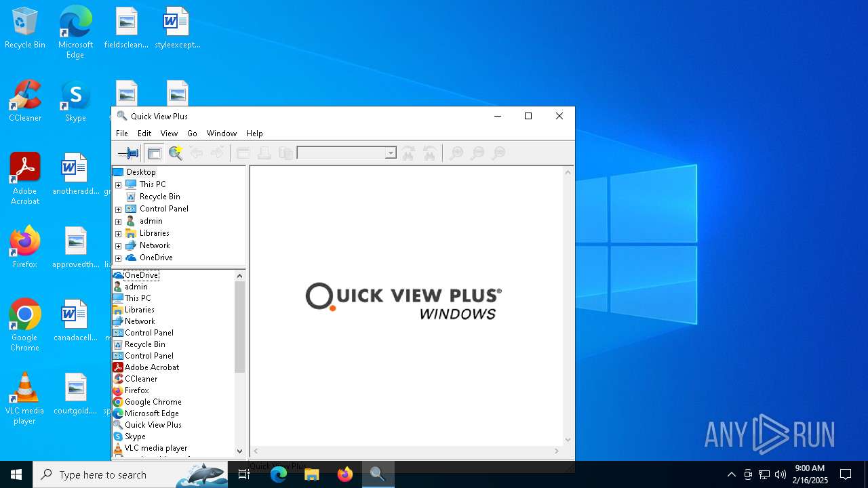Select Adobe Acrobat desktop shortcut
This screenshot has width=868, height=488.
[x=25, y=179]
